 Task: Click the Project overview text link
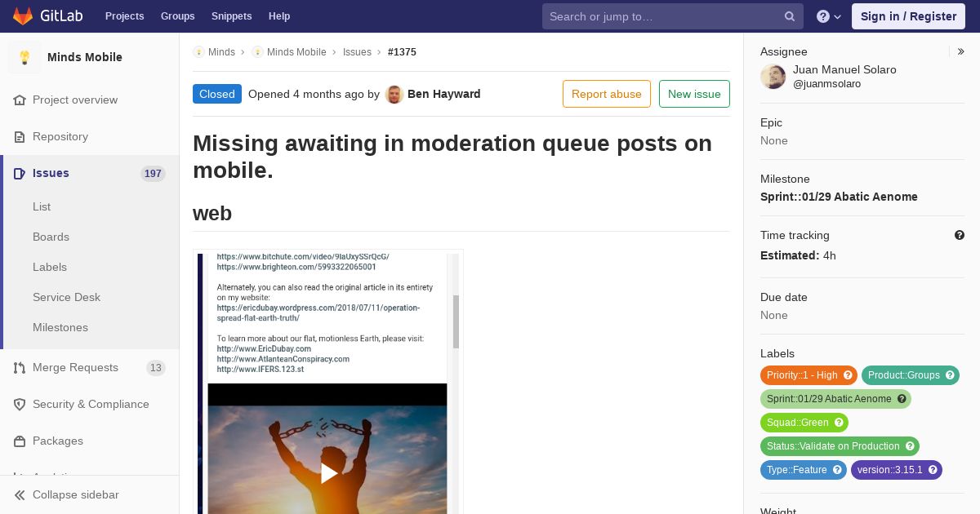(75, 100)
